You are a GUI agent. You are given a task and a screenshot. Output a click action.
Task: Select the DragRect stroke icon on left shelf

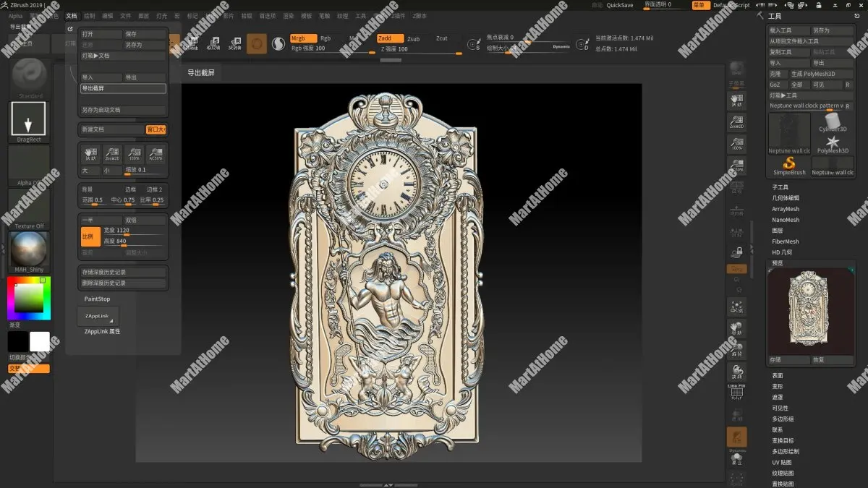coord(27,118)
